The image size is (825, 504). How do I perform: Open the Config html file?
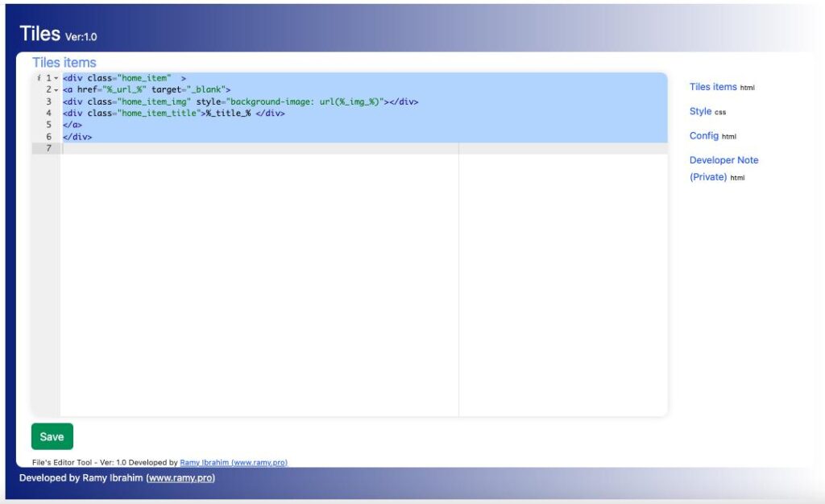pos(703,135)
